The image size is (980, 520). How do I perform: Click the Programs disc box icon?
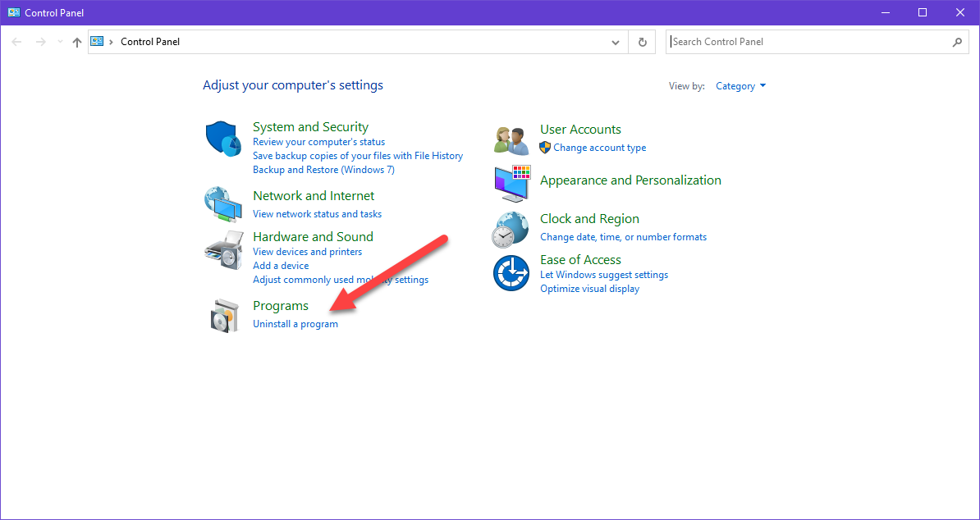point(223,315)
